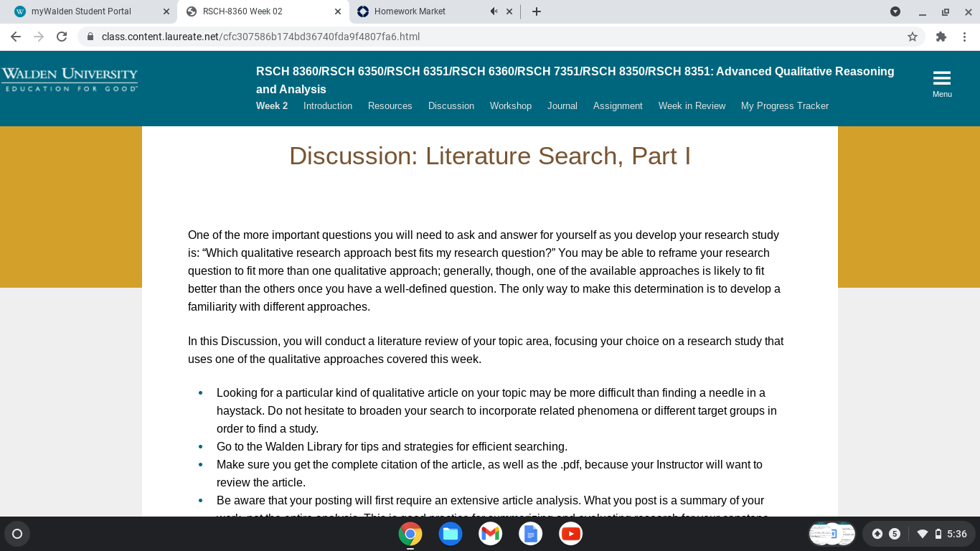This screenshot has height=551, width=980.
Task: Reload the current page
Action: pyautogui.click(x=62, y=37)
